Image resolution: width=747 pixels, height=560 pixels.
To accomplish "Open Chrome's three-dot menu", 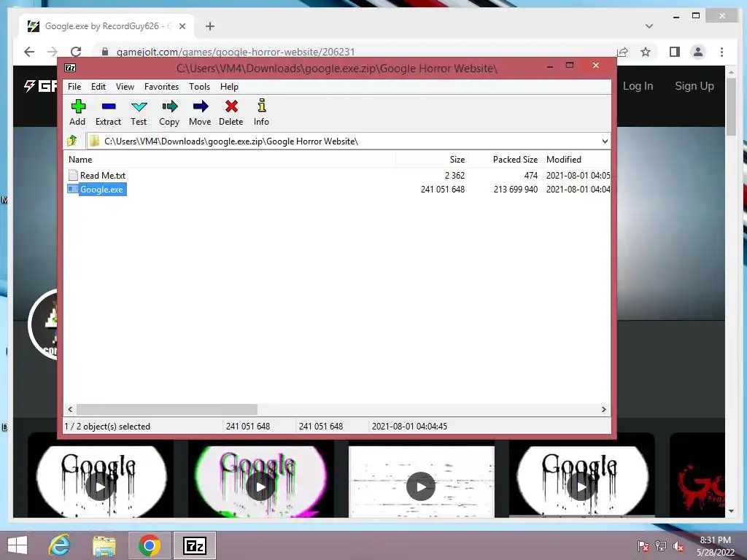I will 721,52.
